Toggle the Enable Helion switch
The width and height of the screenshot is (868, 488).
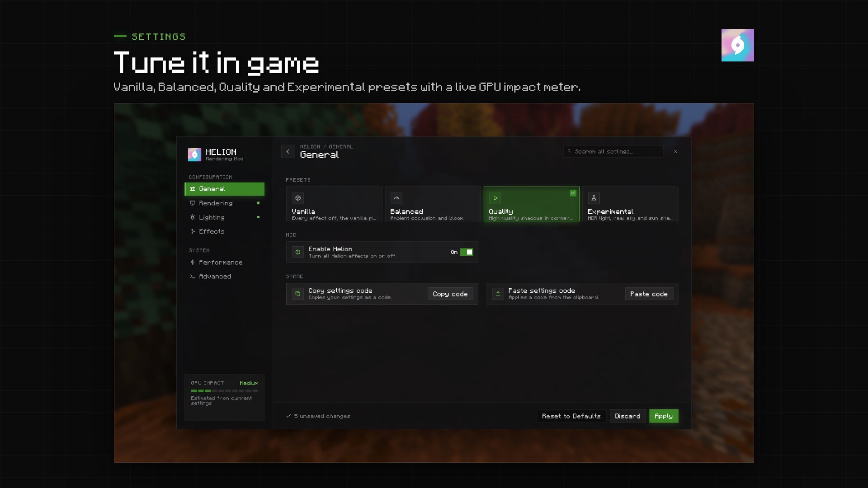[467, 252]
